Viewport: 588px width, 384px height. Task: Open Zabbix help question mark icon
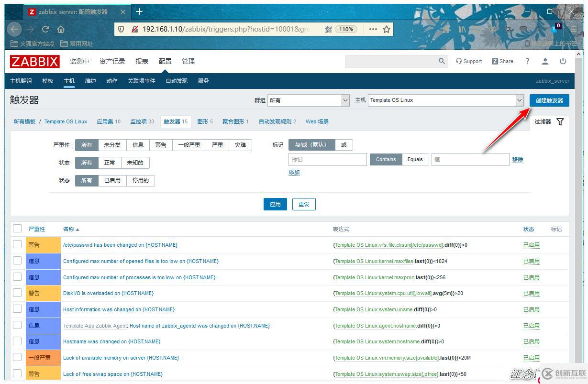tap(527, 61)
